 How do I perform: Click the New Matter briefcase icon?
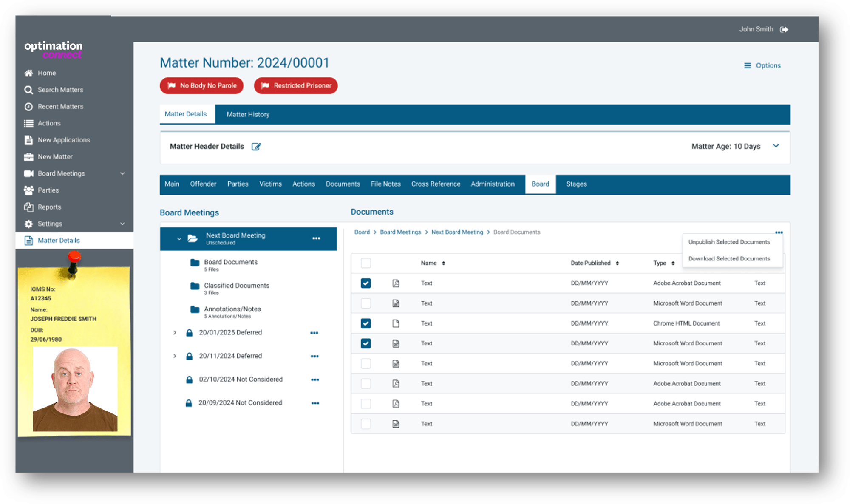[x=28, y=157]
